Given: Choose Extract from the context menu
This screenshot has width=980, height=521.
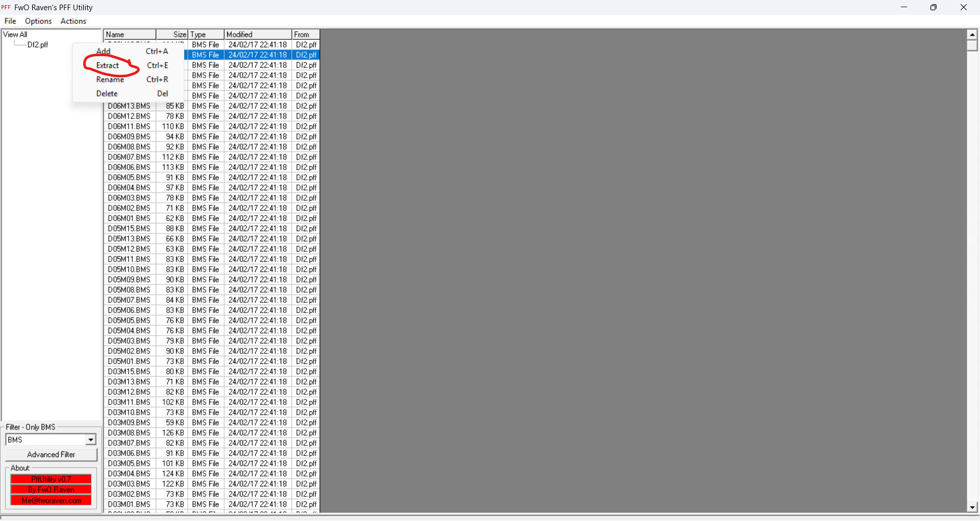Looking at the screenshot, I should coord(128,65).
